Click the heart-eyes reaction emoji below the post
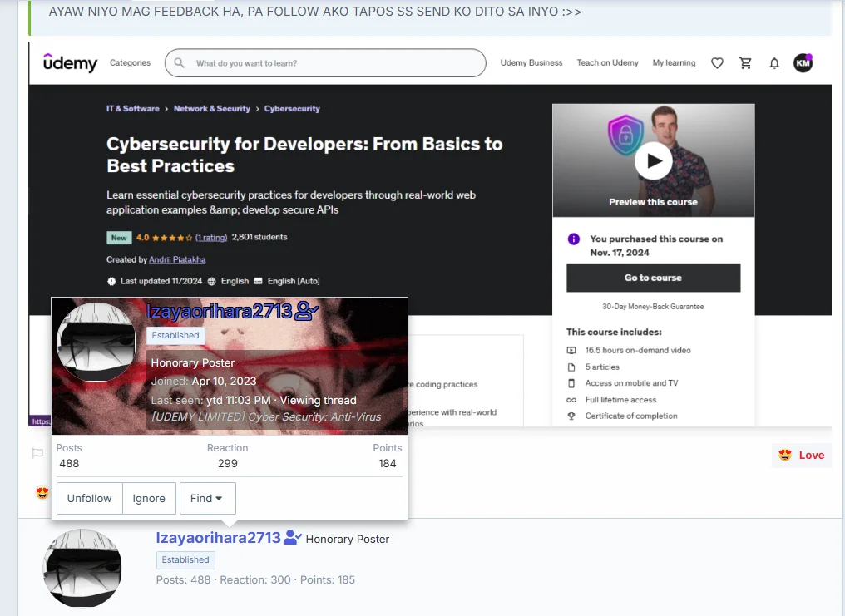This screenshot has height=616, width=845. tap(42, 493)
